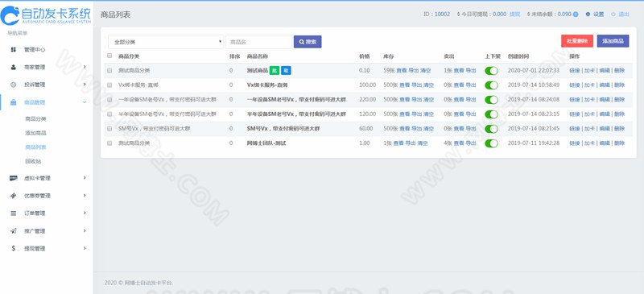Open 添加商品 in the sidebar submenu
Screen dimensions: 644x294
click(x=35, y=133)
